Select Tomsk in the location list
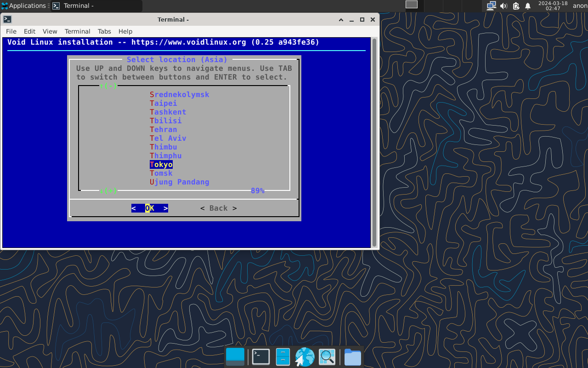 (x=161, y=173)
